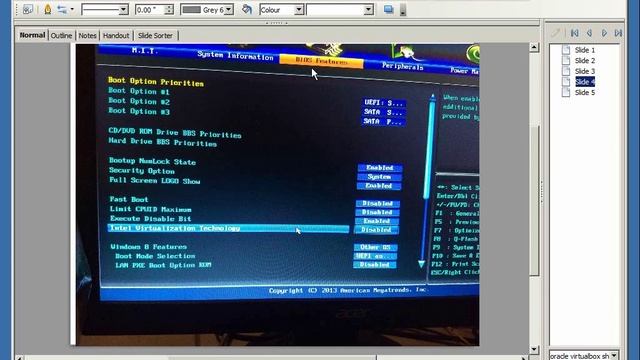Open the Arrow Style dropdown arrow
This screenshot has height=360, width=640.
coord(72,9)
